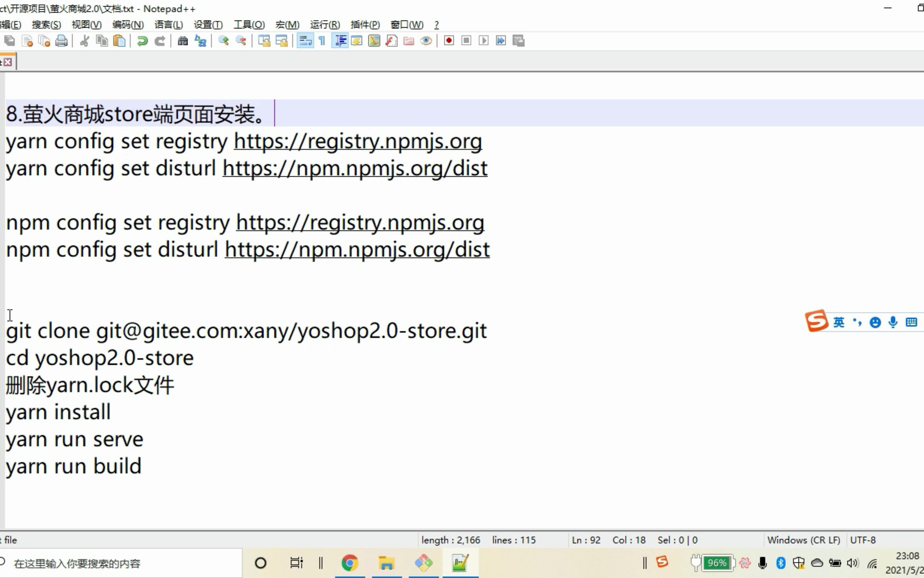Open Find with the binoculars icon
924x578 pixels.
point(183,40)
